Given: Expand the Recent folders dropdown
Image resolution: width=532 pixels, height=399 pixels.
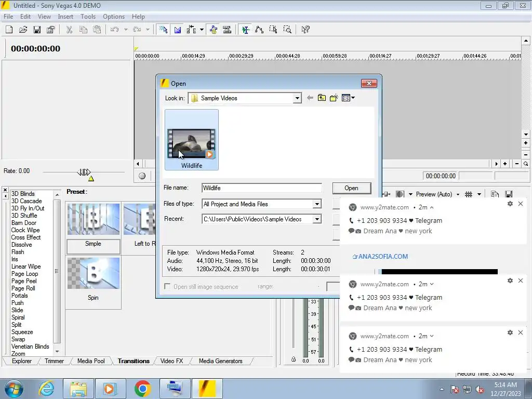Looking at the screenshot, I should [317, 219].
